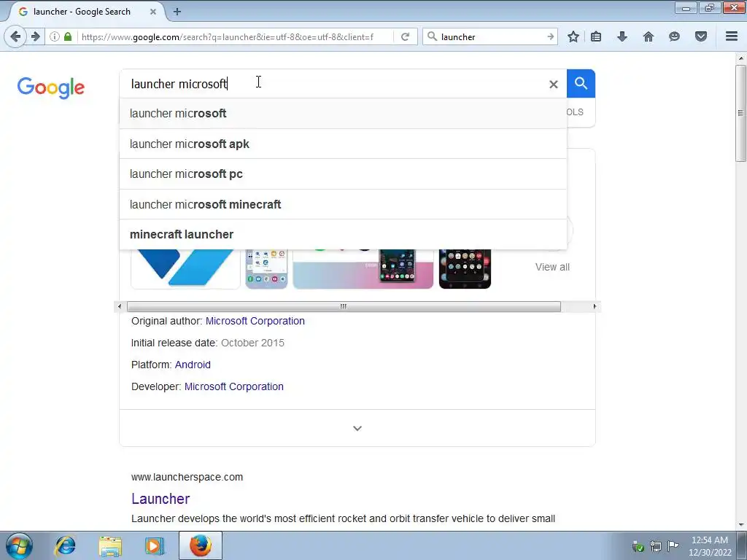Image resolution: width=747 pixels, height=560 pixels.
Task: Choose suggestion "launcher microsoft apk"
Action: click(343, 144)
